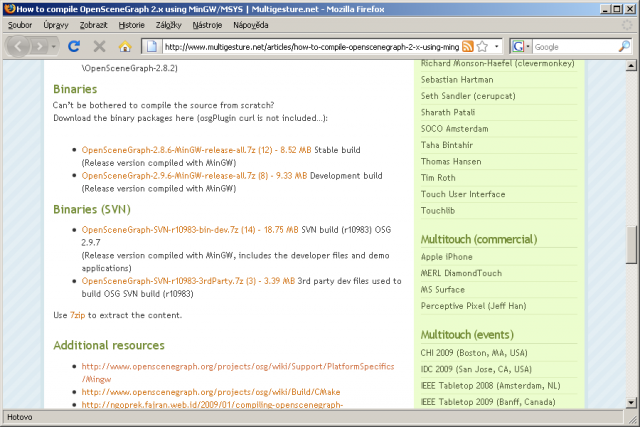The image size is (640, 427).
Task: Click the Firefox icon in title bar
Action: [x=10, y=9]
